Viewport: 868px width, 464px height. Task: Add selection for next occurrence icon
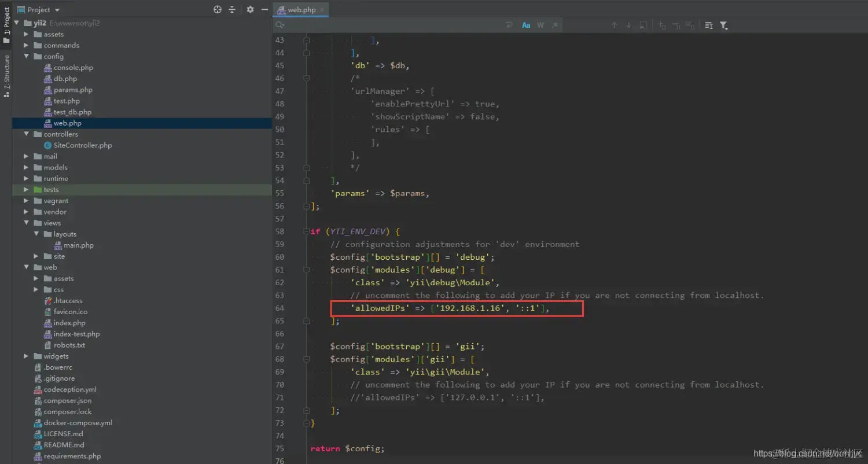pos(662,25)
